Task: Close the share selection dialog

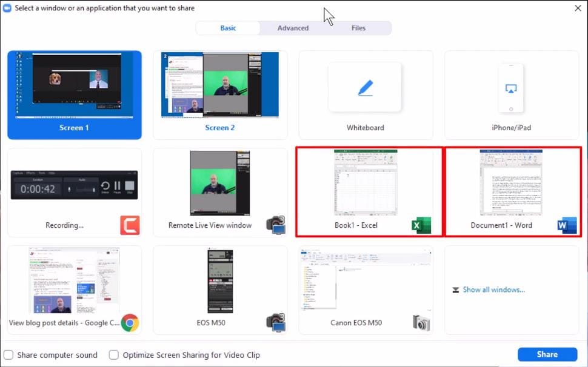Action: click(x=578, y=8)
